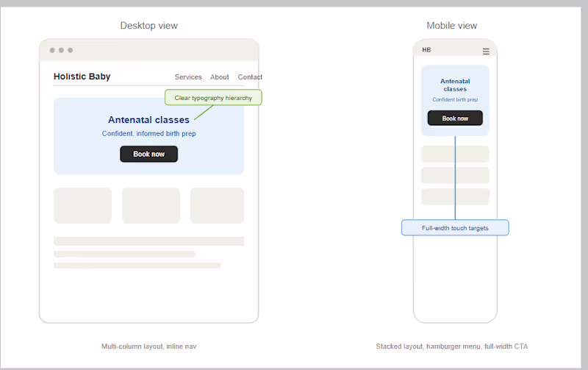
Task: Open the About nav link
Action: pyautogui.click(x=219, y=77)
